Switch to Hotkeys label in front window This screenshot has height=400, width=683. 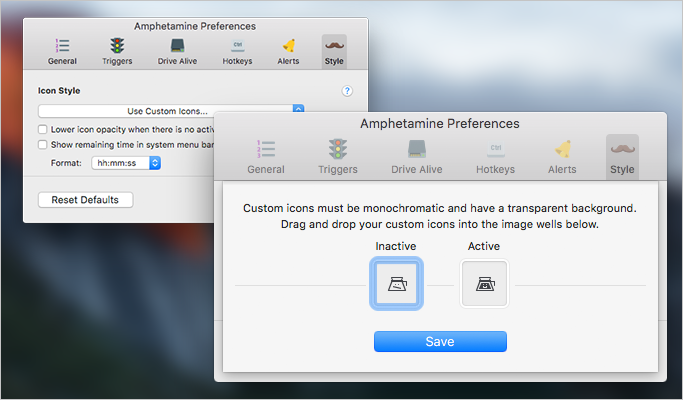[496, 169]
